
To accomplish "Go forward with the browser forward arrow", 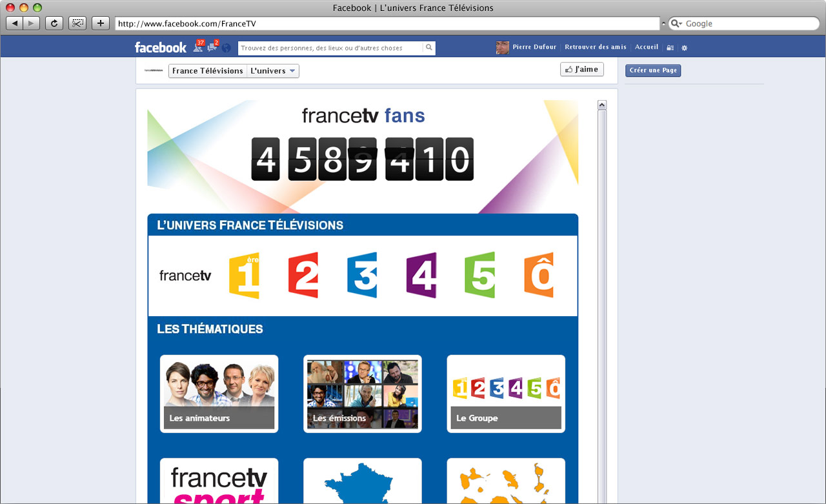I will coord(32,23).
